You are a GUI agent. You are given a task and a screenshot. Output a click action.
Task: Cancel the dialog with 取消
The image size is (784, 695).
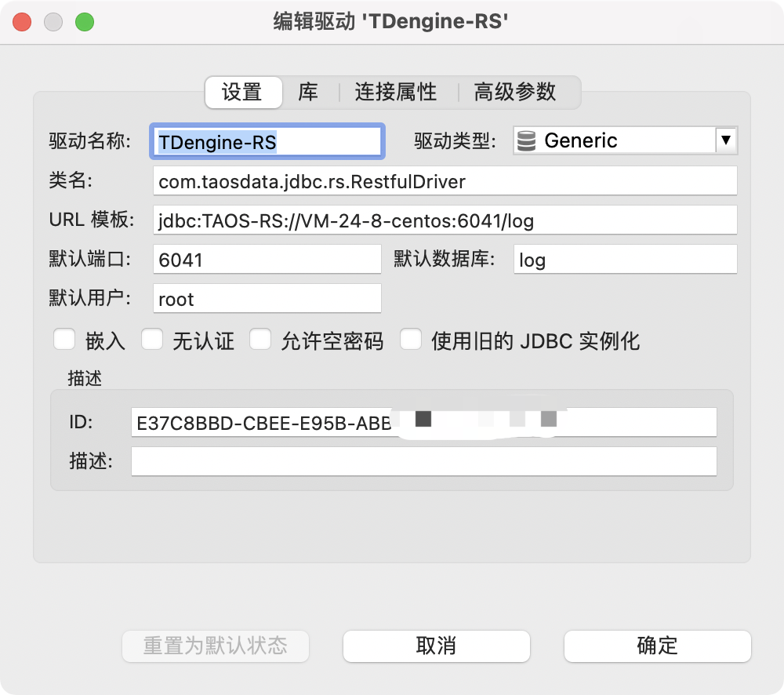pos(436,646)
